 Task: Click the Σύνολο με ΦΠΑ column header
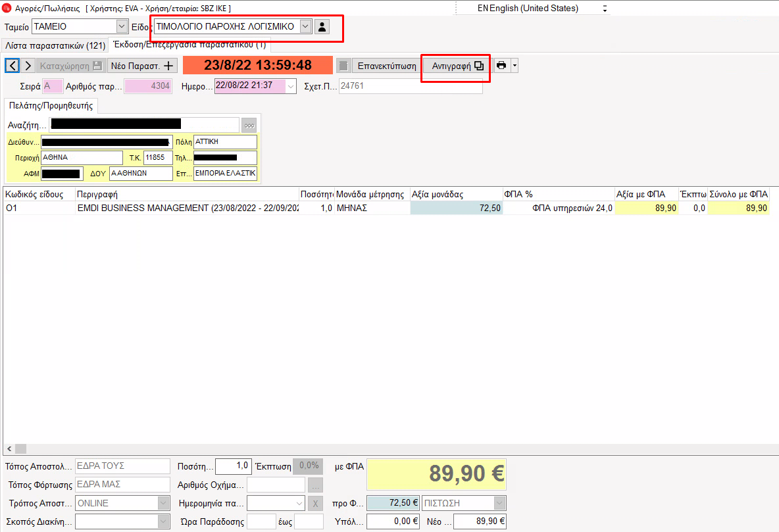[739, 194]
